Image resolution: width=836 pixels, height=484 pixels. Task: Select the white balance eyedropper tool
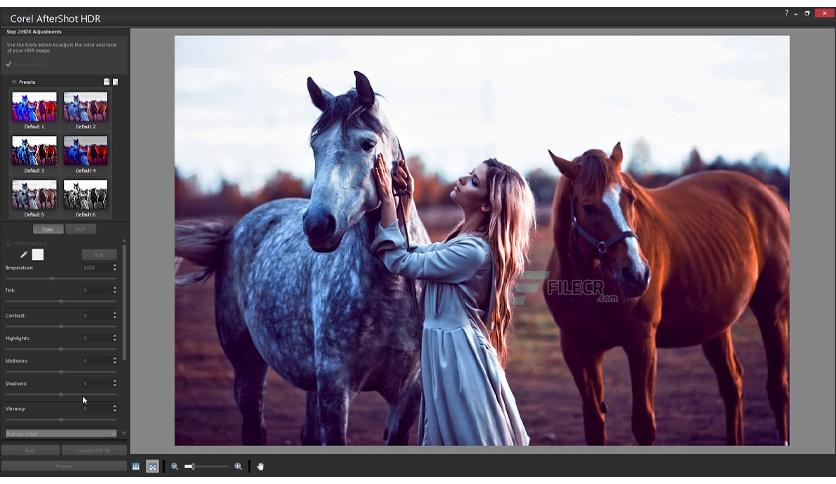pos(23,255)
